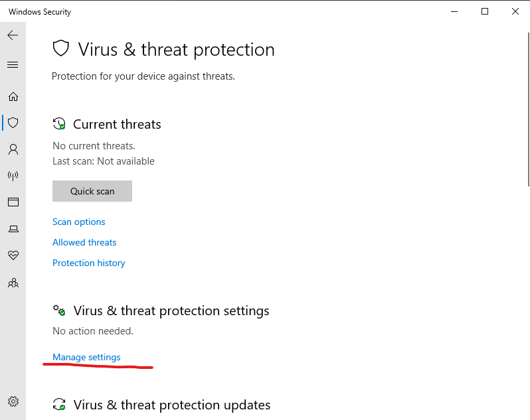Open Firewall & network protection icon
Viewport: 530px width, 420px height.
tap(13, 176)
